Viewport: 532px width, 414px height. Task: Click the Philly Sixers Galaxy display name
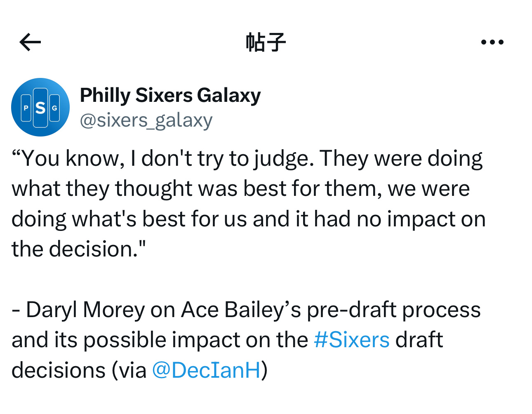coord(170,95)
